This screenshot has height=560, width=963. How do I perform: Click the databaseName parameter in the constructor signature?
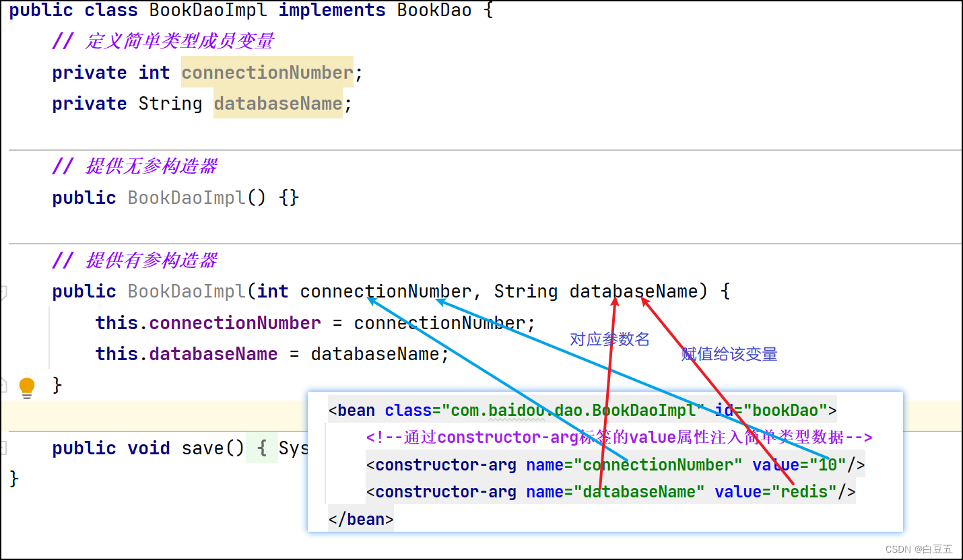634,291
